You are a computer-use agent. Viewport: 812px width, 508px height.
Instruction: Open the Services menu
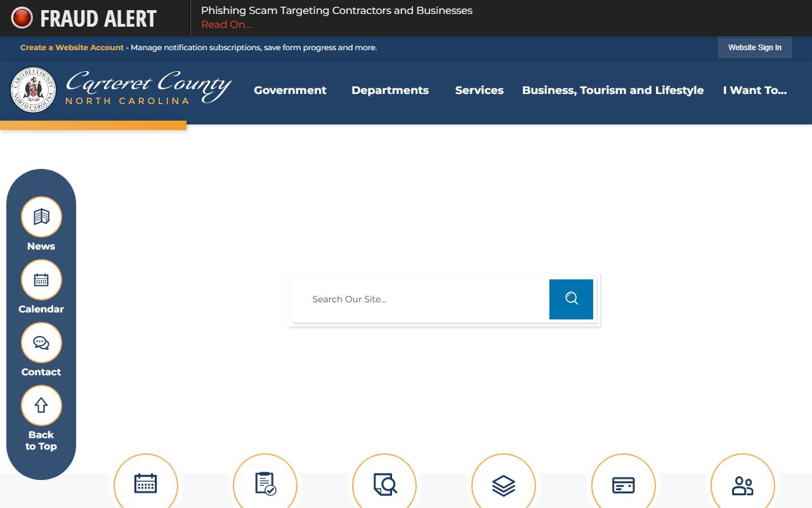[480, 90]
